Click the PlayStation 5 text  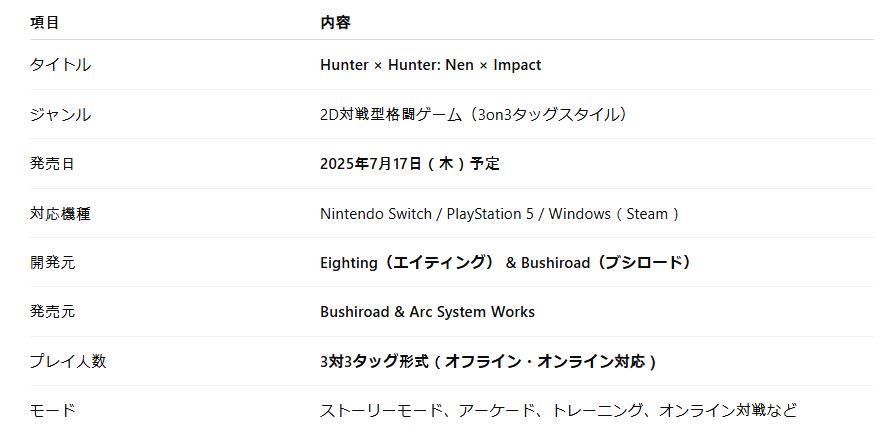click(484, 213)
